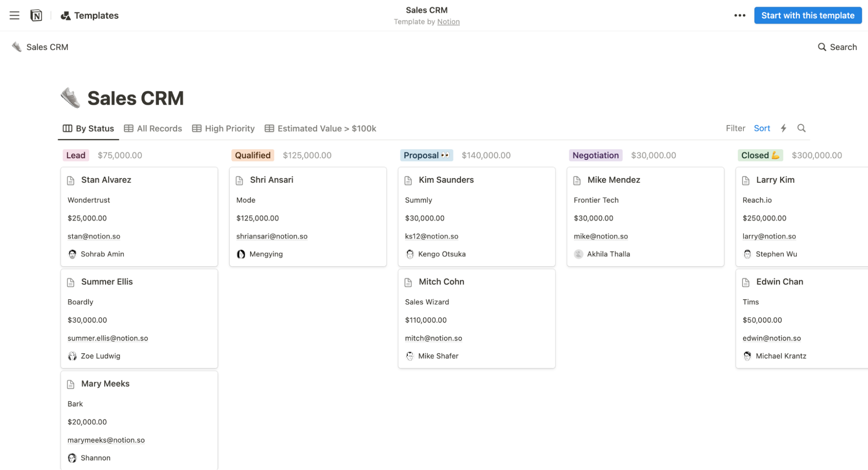The width and height of the screenshot is (868, 470).
Task: Open the High Priority view tab
Action: click(223, 129)
